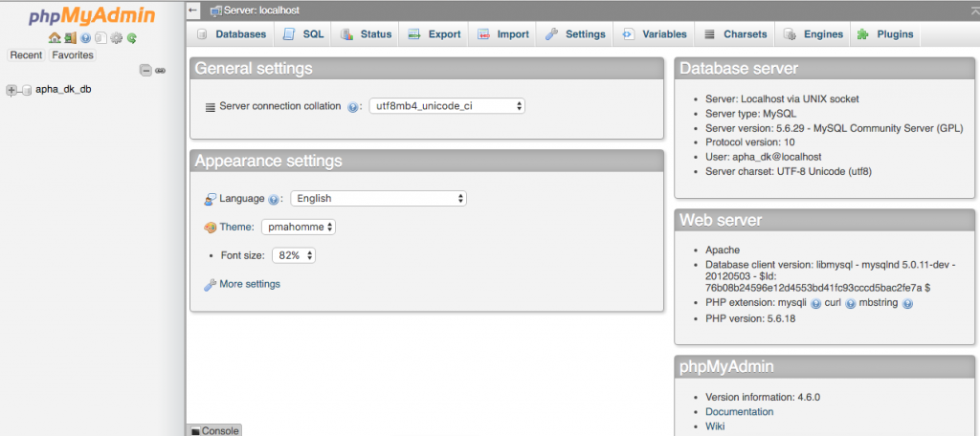Click the help icon after curl
This screenshot has height=436, width=980.
click(850, 304)
